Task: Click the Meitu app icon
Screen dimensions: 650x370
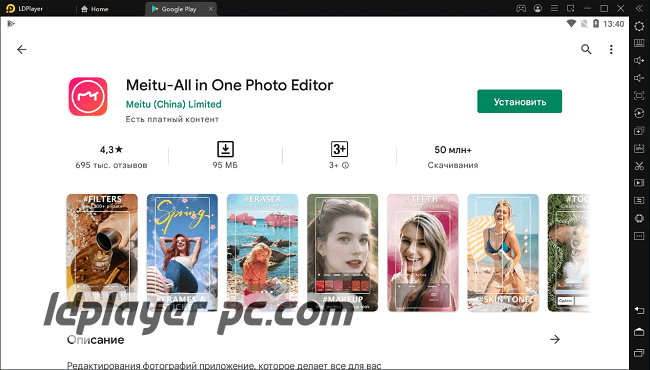Action: (x=88, y=96)
